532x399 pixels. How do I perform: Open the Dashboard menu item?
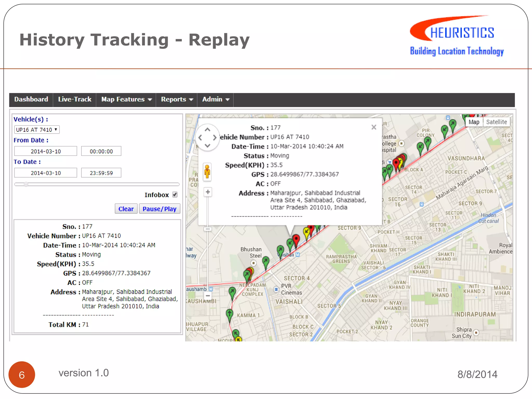click(31, 99)
